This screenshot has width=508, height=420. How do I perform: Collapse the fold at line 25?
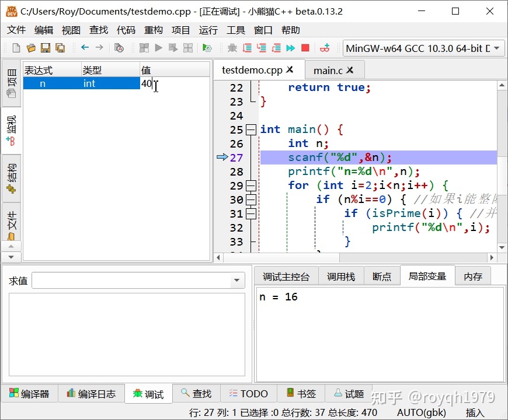pos(250,129)
